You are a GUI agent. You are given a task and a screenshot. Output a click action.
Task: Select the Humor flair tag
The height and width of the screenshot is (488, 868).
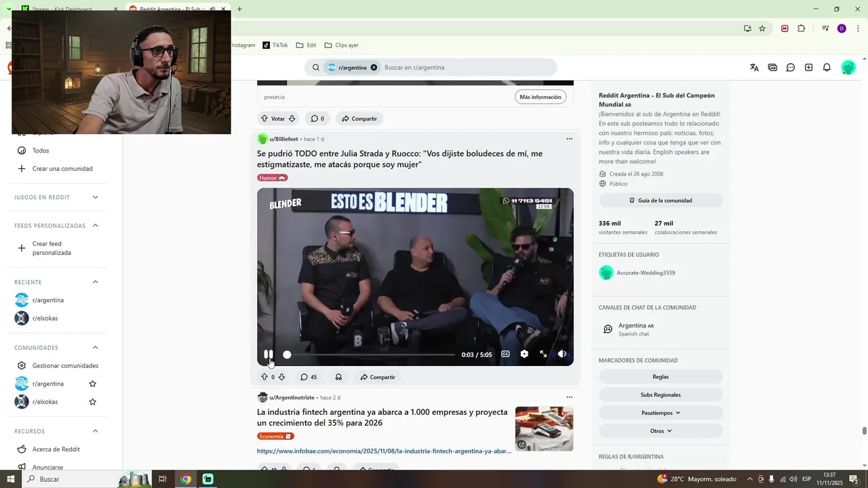point(273,178)
